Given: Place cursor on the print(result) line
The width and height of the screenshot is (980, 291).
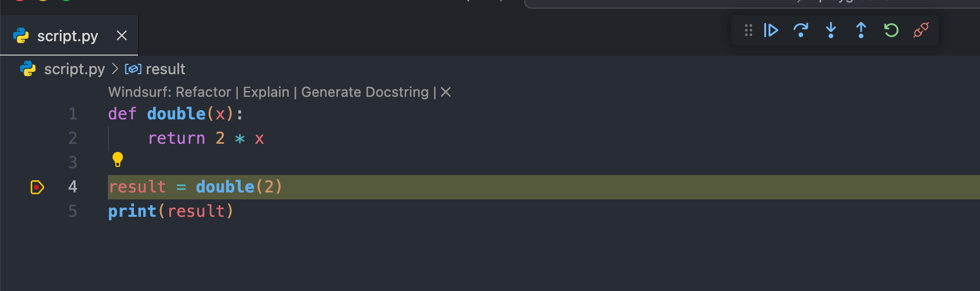Looking at the screenshot, I should pos(170,211).
